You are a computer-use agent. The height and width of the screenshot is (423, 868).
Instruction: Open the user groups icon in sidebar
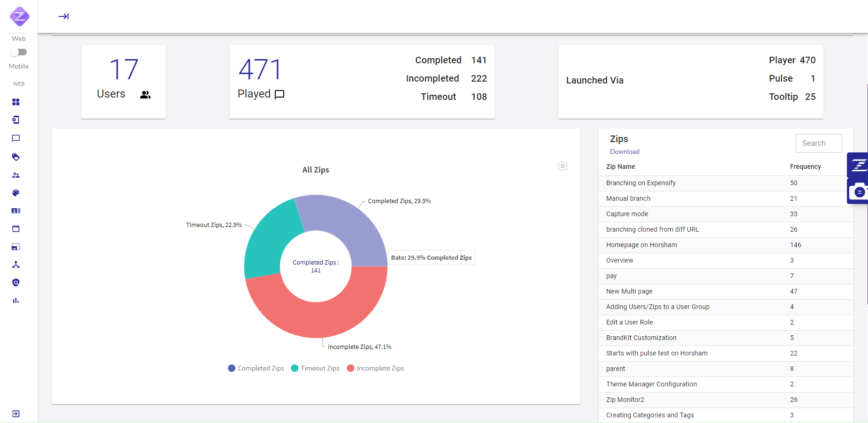16,175
